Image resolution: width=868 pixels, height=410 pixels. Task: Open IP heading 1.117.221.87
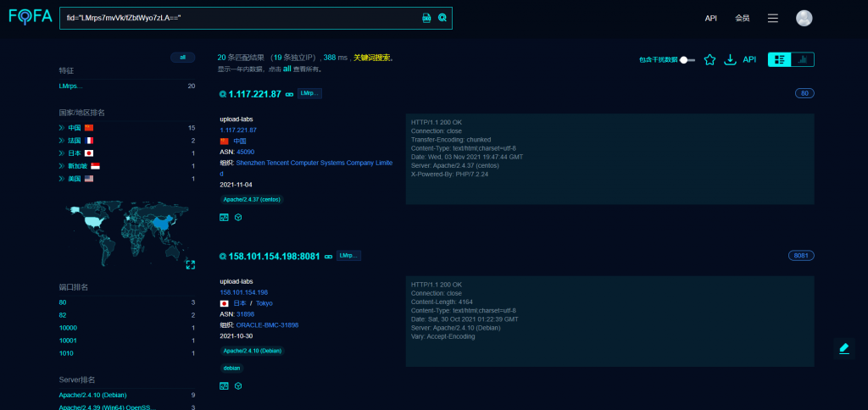254,94
